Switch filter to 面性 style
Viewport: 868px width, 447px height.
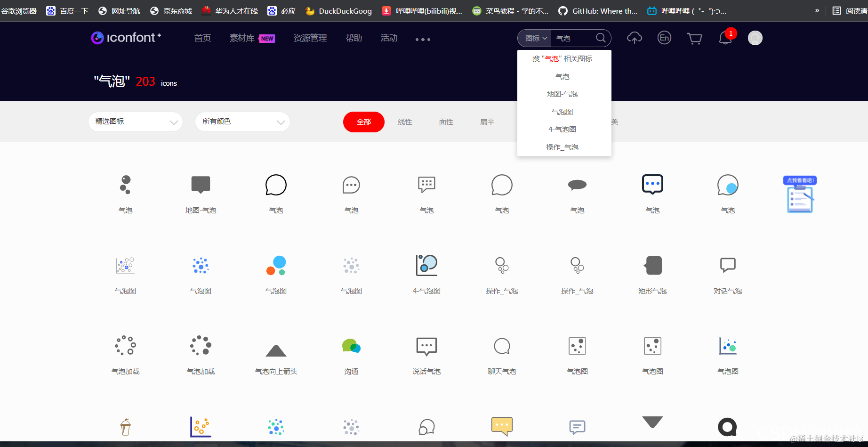pyautogui.click(x=446, y=122)
